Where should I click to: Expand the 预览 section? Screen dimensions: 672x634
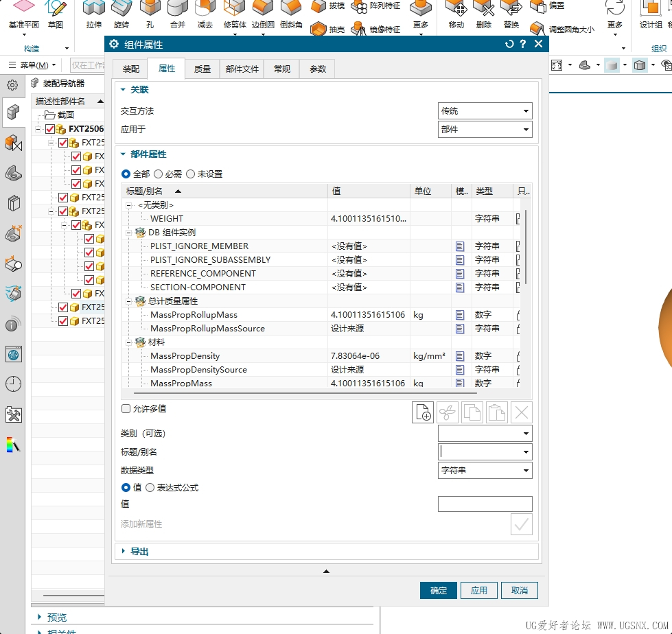point(39,617)
